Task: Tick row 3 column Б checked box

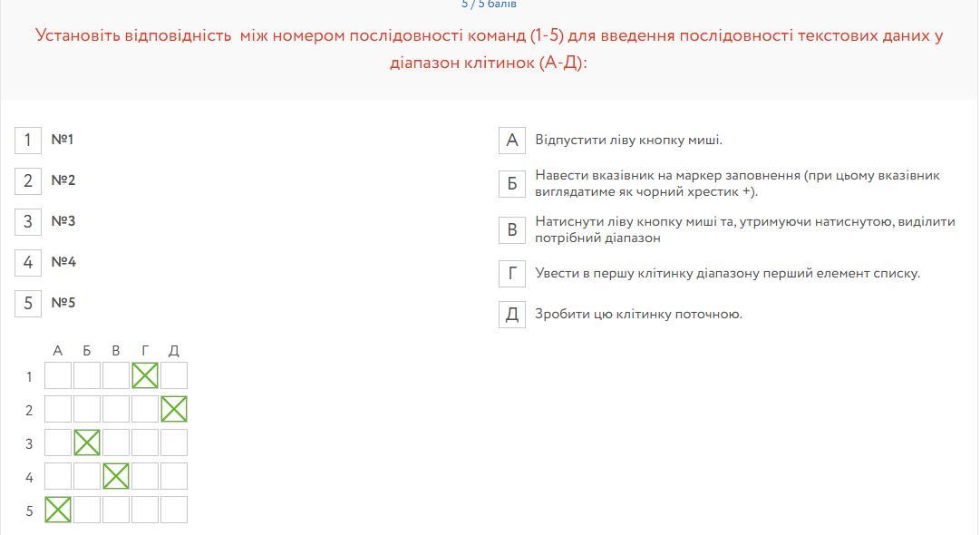Action: [x=87, y=443]
